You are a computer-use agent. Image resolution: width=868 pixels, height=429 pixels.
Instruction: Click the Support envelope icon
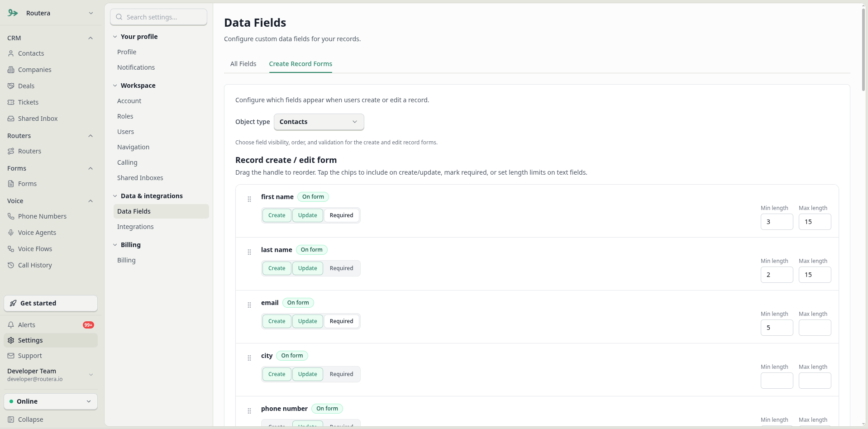coord(11,356)
